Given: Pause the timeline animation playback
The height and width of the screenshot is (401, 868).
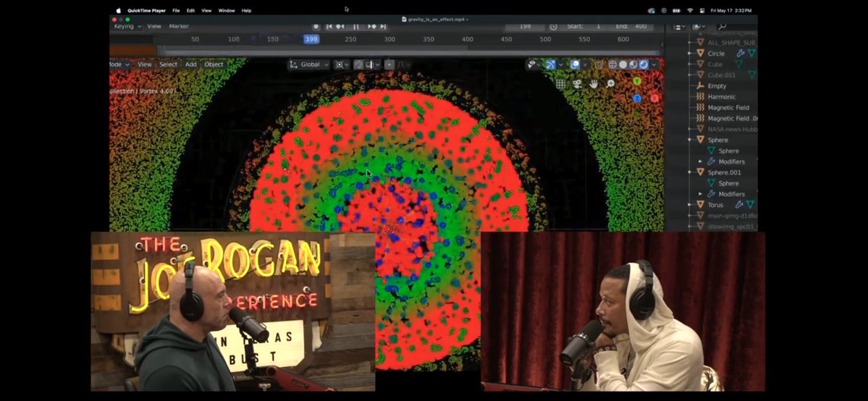Looking at the screenshot, I should coord(355,27).
